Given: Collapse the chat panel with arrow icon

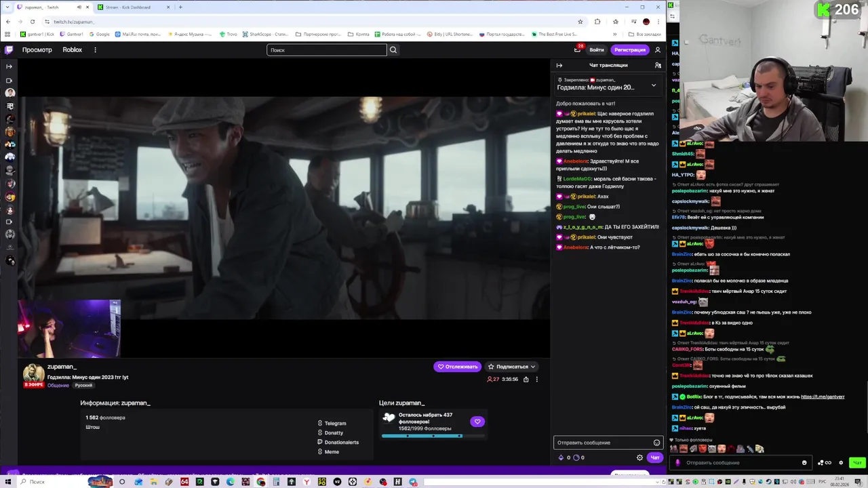Looking at the screenshot, I should tap(559, 65).
